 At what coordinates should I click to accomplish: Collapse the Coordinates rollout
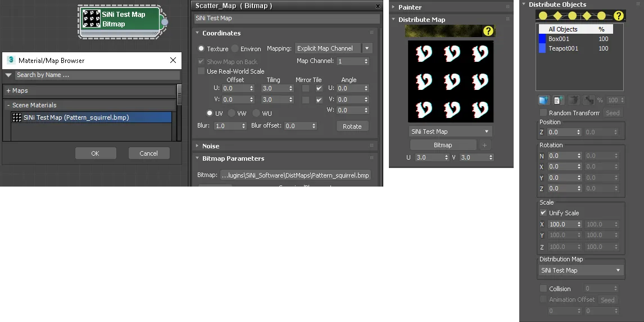[197, 33]
